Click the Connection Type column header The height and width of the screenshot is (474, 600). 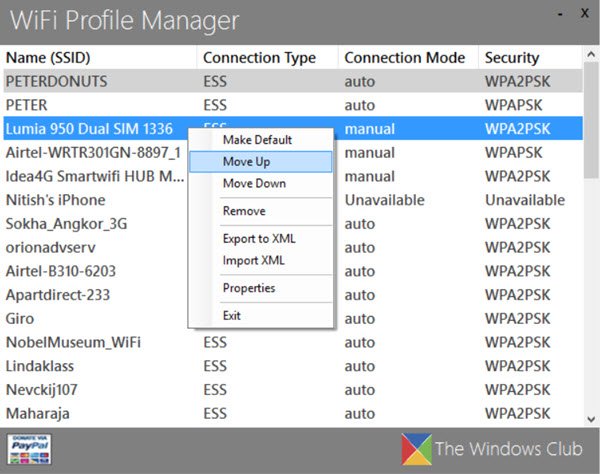point(259,58)
